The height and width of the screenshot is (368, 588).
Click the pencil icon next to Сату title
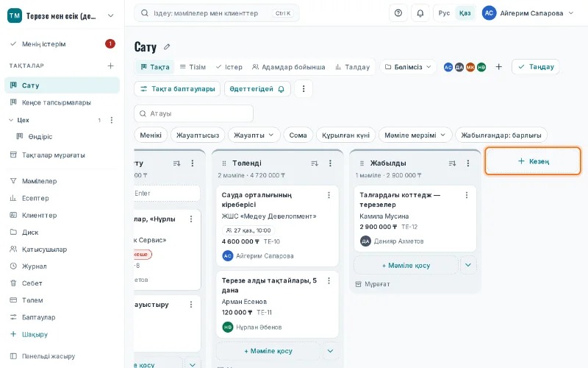167,47
